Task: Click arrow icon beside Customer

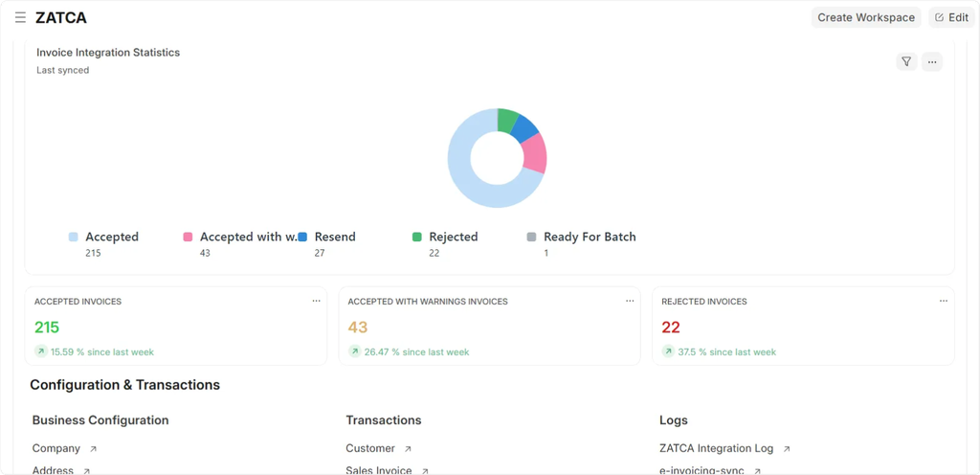Action: tap(408, 448)
